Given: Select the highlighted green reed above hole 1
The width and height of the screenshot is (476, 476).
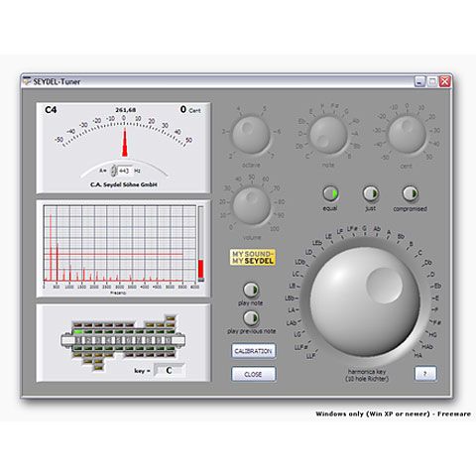Looking at the screenshot, I should (x=77, y=331).
